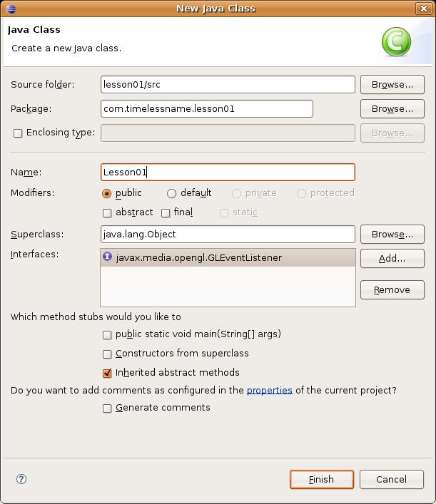The image size is (436, 504).
Task: Click the Add interface button
Action: 392,259
